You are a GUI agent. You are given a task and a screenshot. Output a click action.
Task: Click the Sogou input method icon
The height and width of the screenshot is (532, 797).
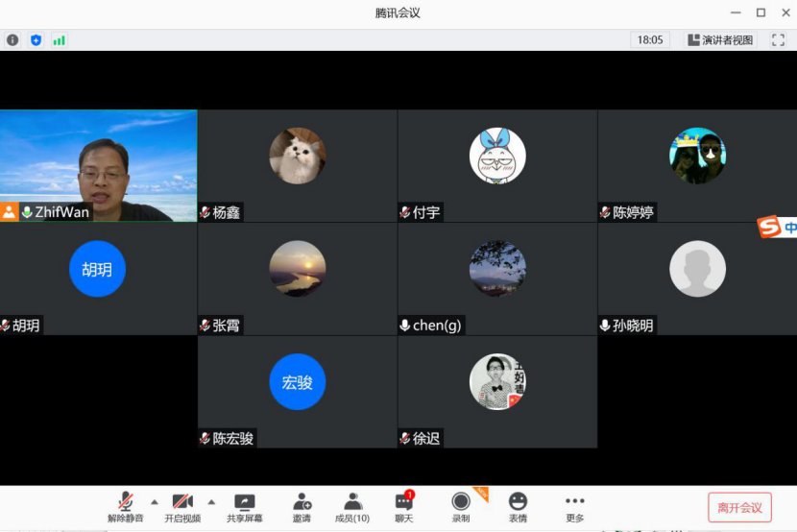770,228
